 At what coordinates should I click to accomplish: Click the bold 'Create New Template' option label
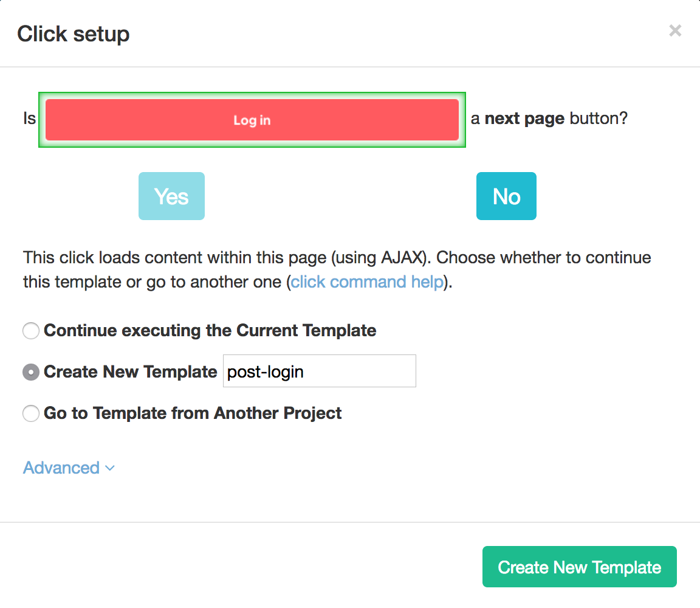130,372
